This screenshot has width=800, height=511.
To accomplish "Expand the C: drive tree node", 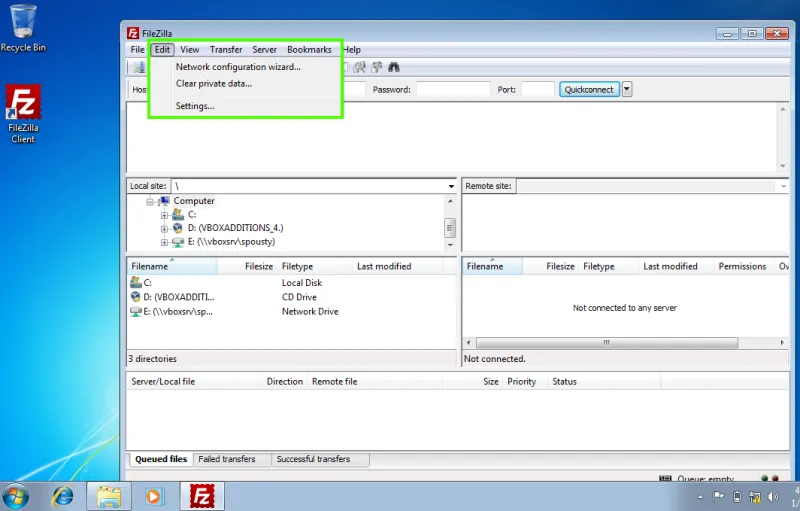I will point(164,215).
